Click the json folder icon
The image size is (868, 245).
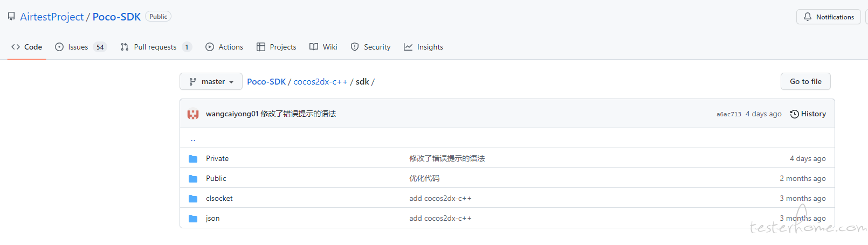click(x=193, y=219)
